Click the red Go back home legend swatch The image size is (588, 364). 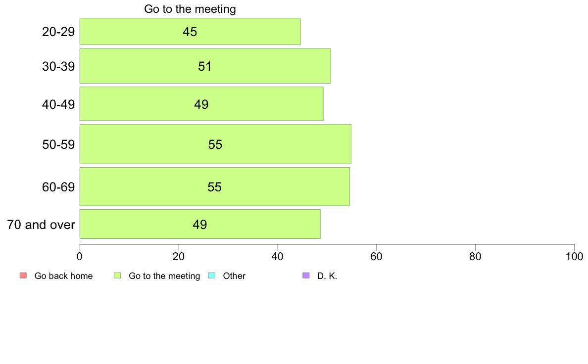click(23, 275)
